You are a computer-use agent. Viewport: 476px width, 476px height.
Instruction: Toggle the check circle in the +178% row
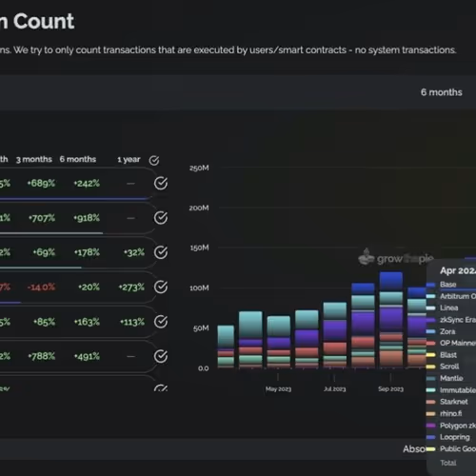(161, 252)
